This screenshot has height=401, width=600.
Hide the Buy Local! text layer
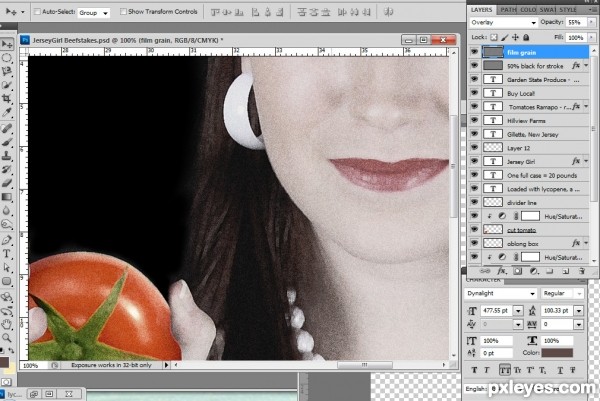(474, 93)
